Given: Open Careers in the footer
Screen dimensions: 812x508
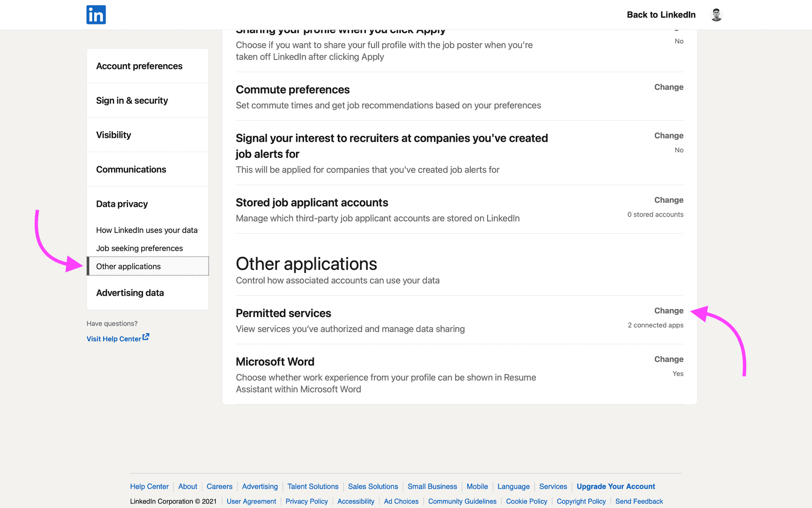Looking at the screenshot, I should click(219, 486).
